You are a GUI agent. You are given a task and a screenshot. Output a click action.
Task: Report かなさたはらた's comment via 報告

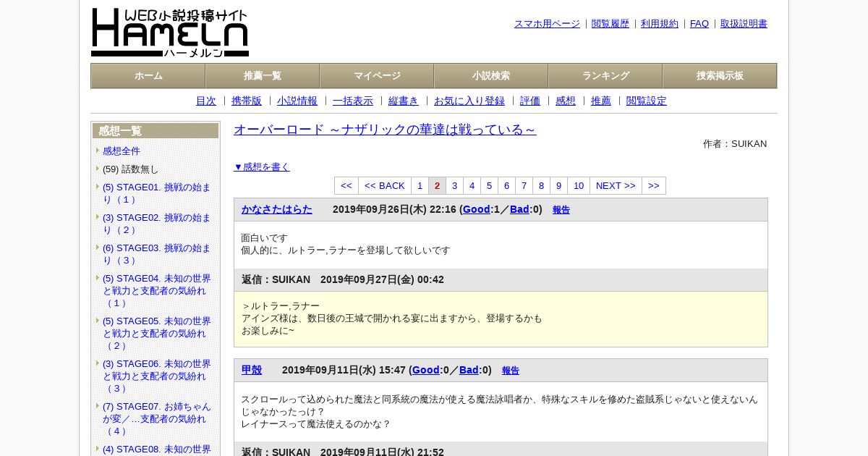click(x=561, y=210)
